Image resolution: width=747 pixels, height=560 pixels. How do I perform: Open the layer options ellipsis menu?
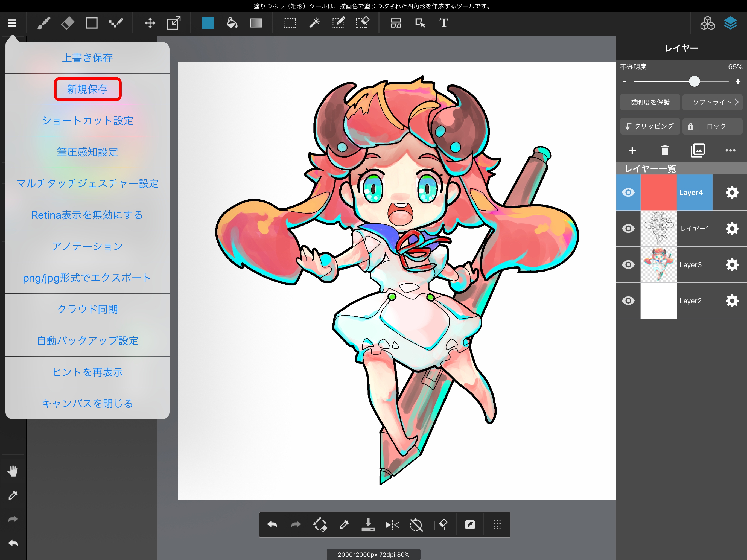pyautogui.click(x=730, y=150)
